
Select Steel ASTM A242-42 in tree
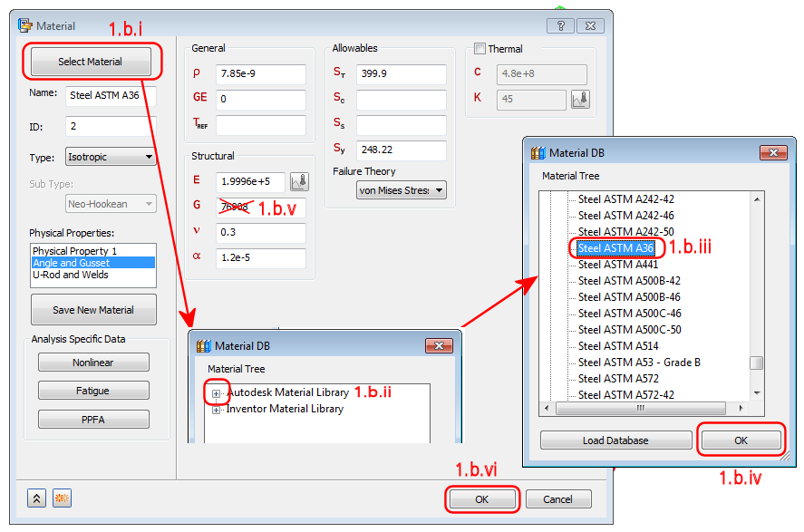point(626,198)
